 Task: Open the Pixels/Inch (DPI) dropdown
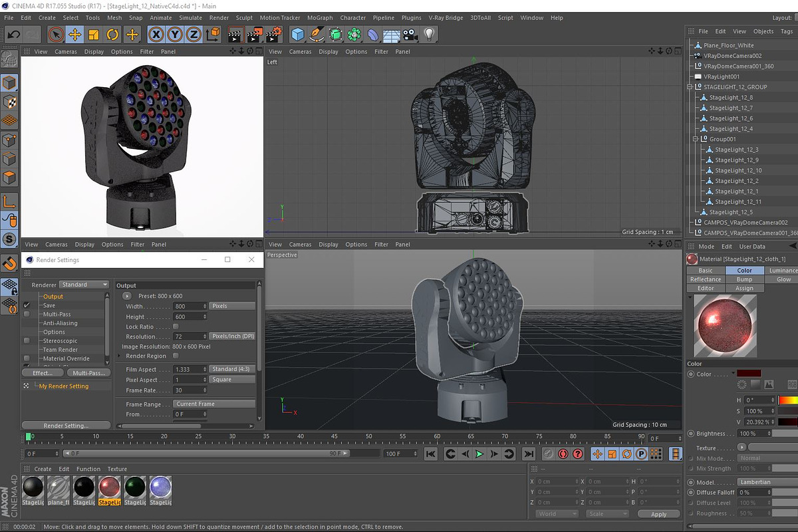pyautogui.click(x=232, y=336)
